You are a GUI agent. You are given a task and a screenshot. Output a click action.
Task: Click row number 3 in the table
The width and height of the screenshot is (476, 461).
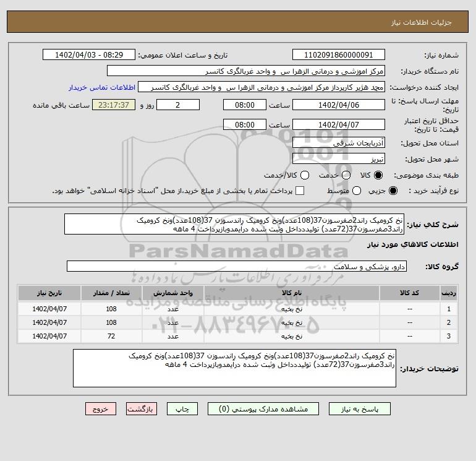449,337
